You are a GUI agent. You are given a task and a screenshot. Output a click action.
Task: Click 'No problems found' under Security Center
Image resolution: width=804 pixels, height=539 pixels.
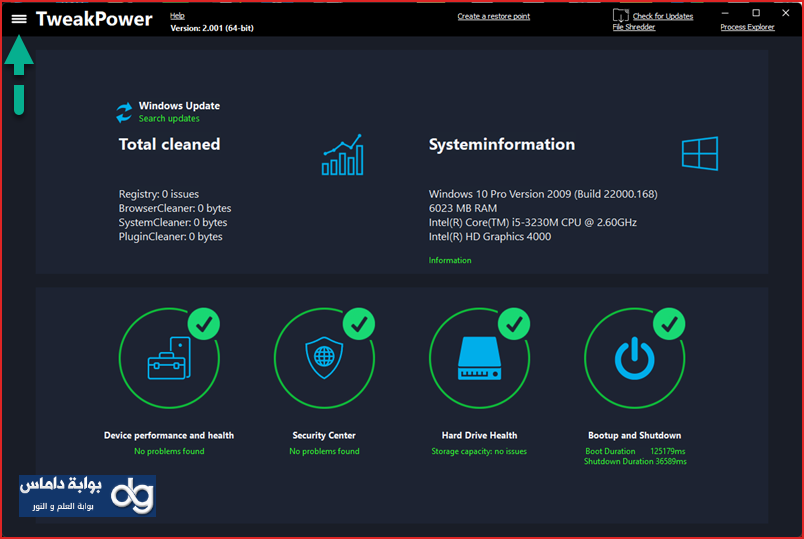[x=324, y=451]
